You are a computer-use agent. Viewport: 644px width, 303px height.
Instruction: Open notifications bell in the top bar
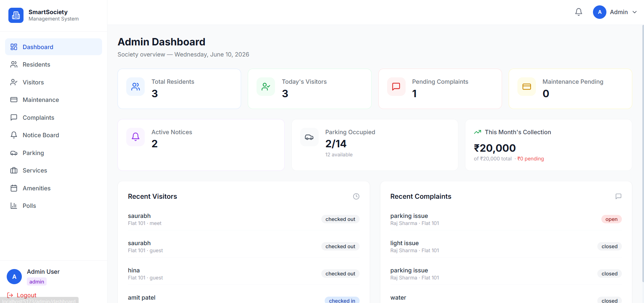tap(579, 12)
